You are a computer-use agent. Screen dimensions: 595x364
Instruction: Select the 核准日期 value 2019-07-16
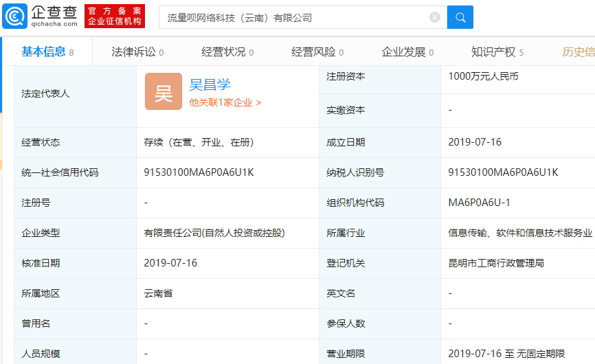[x=170, y=263]
